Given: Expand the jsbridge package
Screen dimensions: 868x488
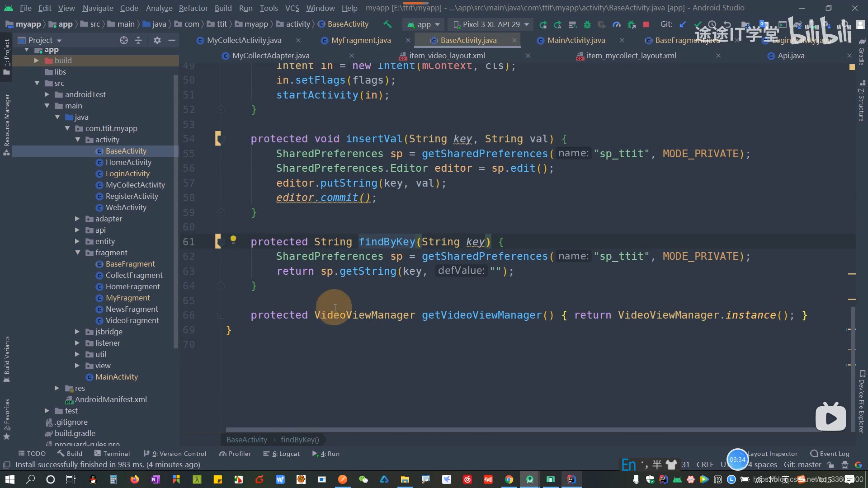Looking at the screenshot, I should (77, 332).
